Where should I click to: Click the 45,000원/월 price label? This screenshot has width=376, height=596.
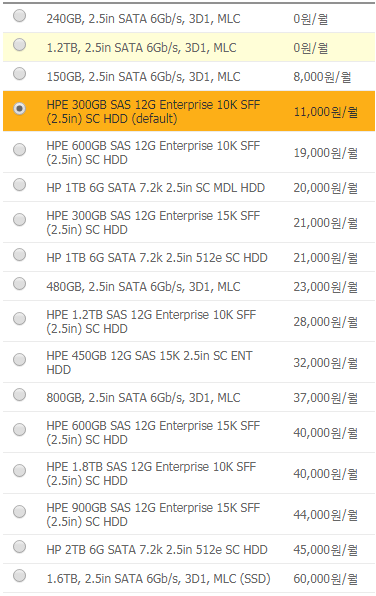pyautogui.click(x=325, y=550)
